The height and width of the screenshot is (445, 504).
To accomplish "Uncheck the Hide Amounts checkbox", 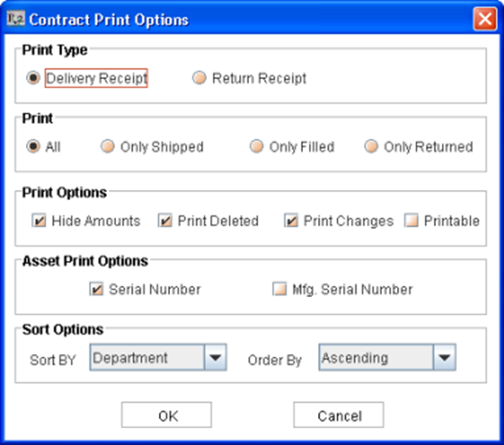I will (x=39, y=220).
